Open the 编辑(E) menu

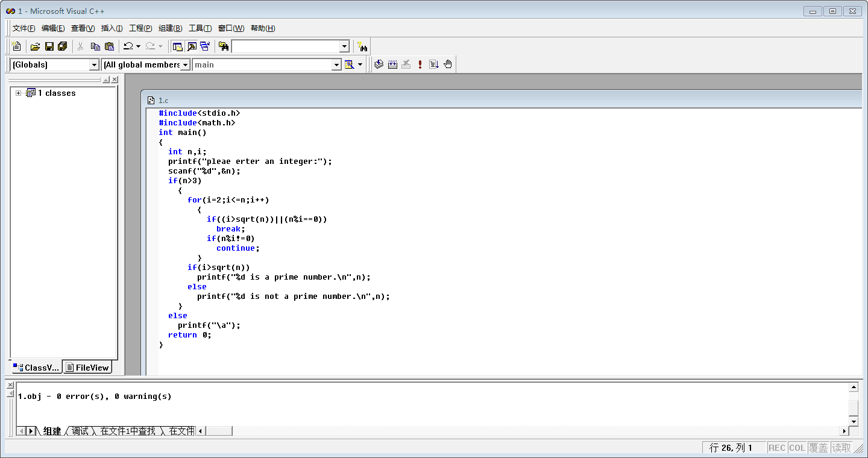tap(53, 28)
